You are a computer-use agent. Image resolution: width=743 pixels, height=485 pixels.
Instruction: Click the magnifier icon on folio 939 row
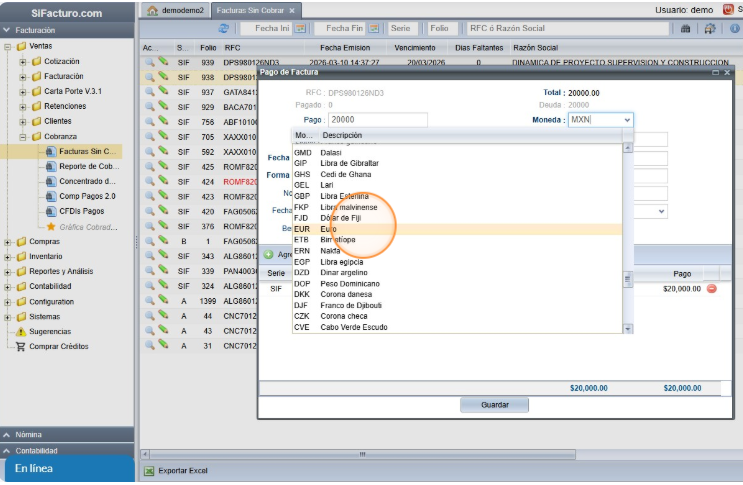[x=150, y=62]
